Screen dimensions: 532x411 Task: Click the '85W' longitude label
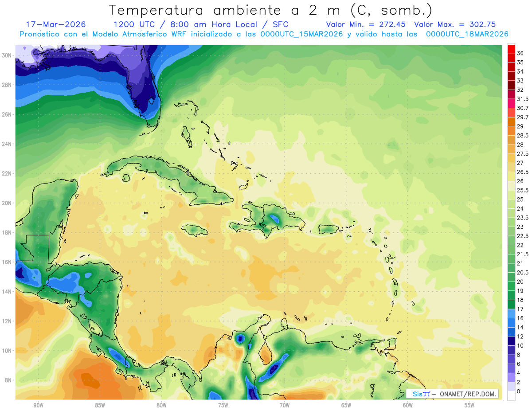(100, 405)
